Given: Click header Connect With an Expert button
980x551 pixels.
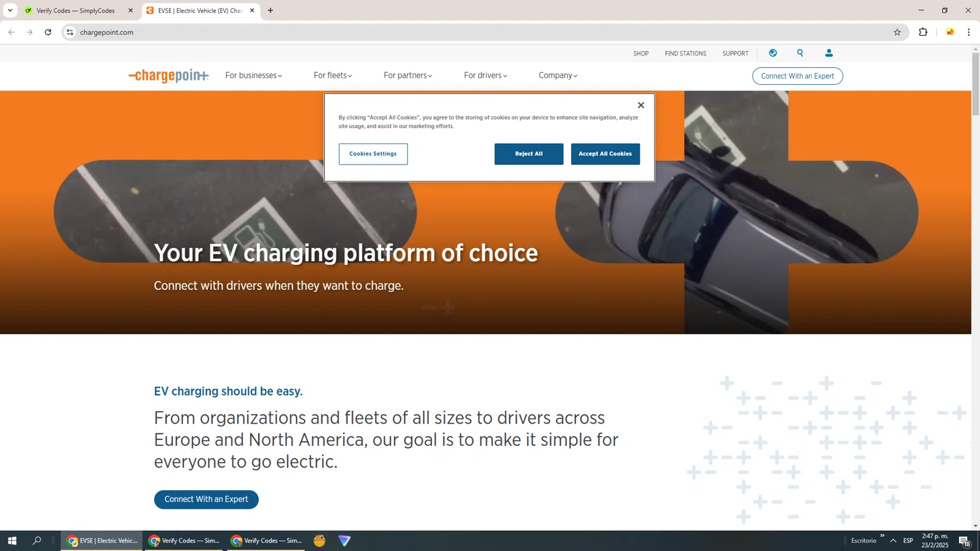Looking at the screenshot, I should (x=798, y=76).
